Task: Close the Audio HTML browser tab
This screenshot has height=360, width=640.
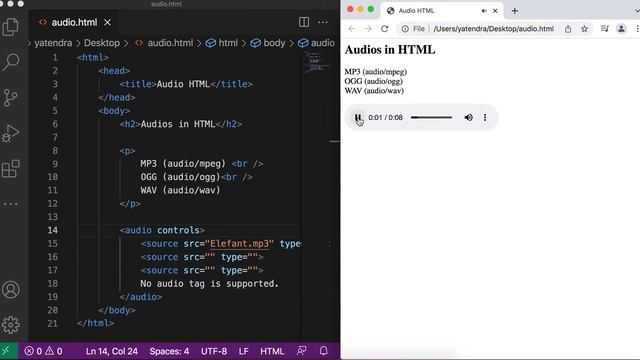Action: tap(495, 11)
